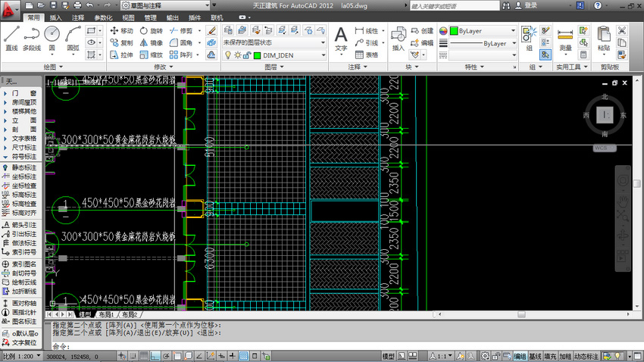Click the Table (表格) tool
The image size is (644, 362).
click(367, 55)
